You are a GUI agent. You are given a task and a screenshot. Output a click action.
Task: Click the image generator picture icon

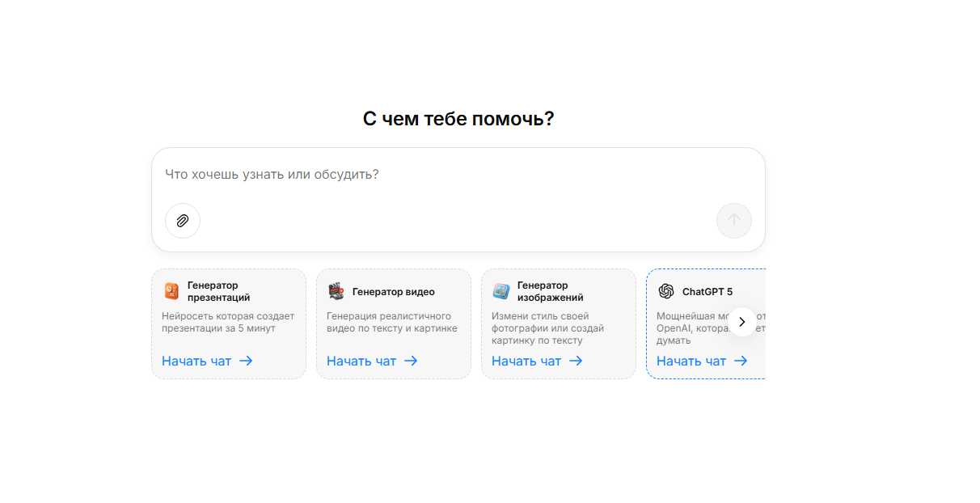tap(501, 291)
